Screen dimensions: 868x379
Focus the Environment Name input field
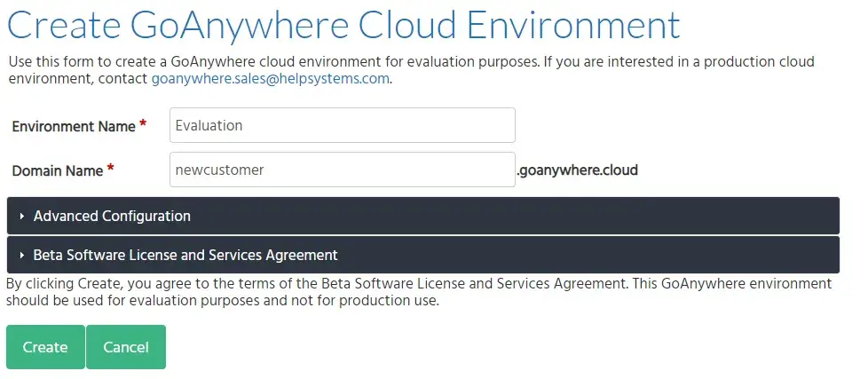[342, 125]
